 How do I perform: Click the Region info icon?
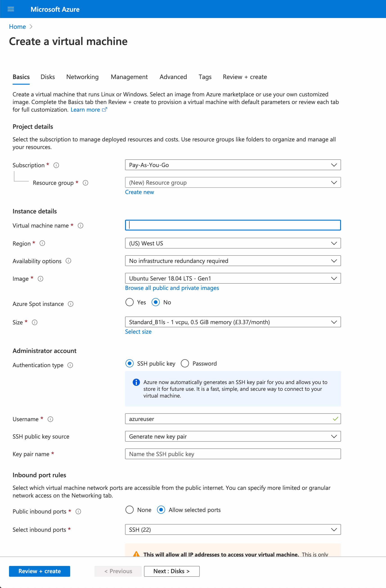(x=42, y=243)
